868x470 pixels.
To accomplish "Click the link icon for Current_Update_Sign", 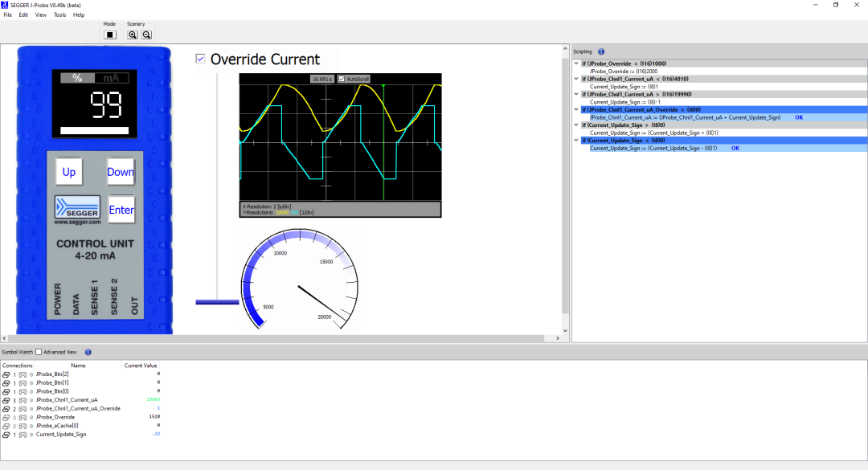I will point(6,435).
